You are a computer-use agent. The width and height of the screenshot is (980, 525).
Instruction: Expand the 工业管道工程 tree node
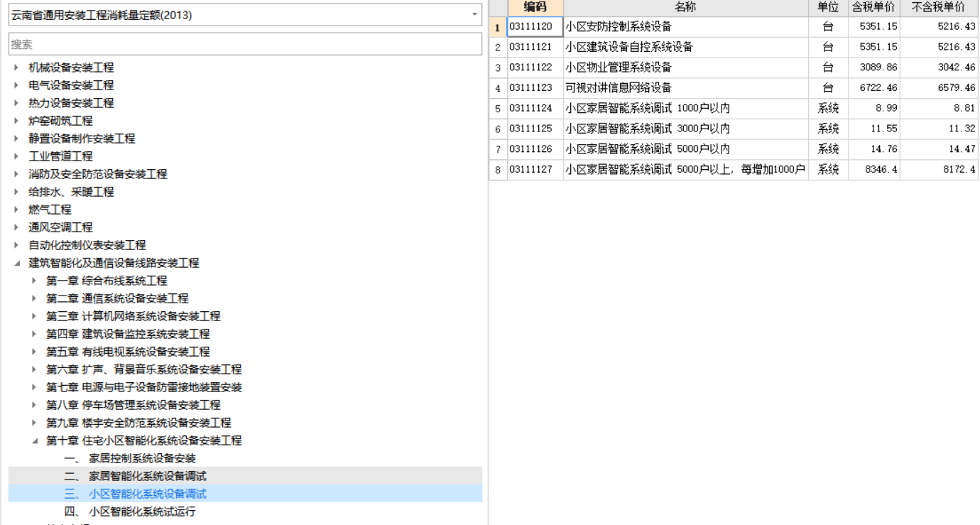(16, 156)
